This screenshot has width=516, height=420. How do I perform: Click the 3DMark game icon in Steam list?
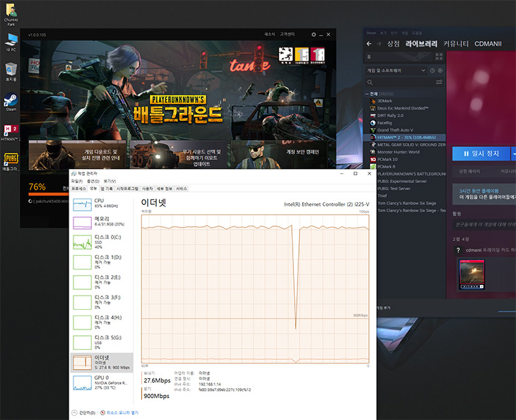pos(373,101)
